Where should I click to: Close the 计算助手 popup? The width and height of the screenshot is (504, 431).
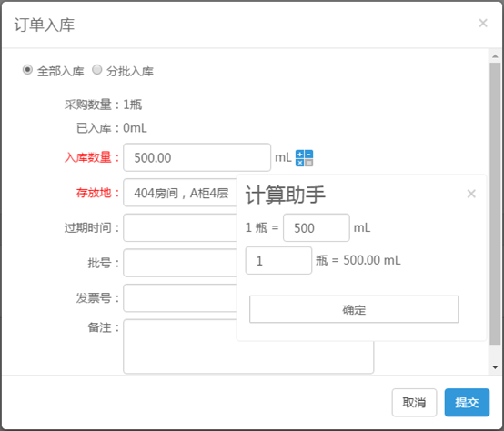pos(471,194)
